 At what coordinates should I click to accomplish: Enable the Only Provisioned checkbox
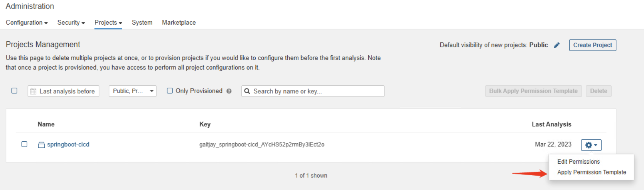pos(170,91)
